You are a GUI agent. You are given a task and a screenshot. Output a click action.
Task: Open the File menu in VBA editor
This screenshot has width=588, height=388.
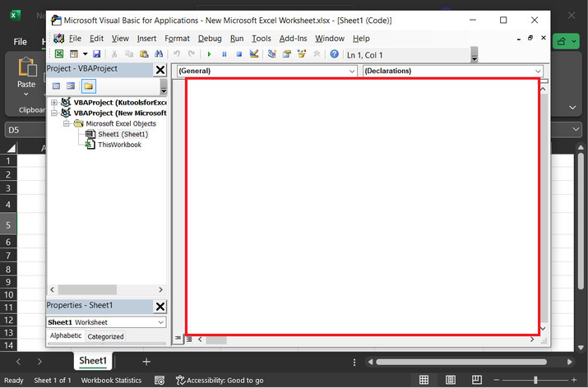tap(75, 39)
